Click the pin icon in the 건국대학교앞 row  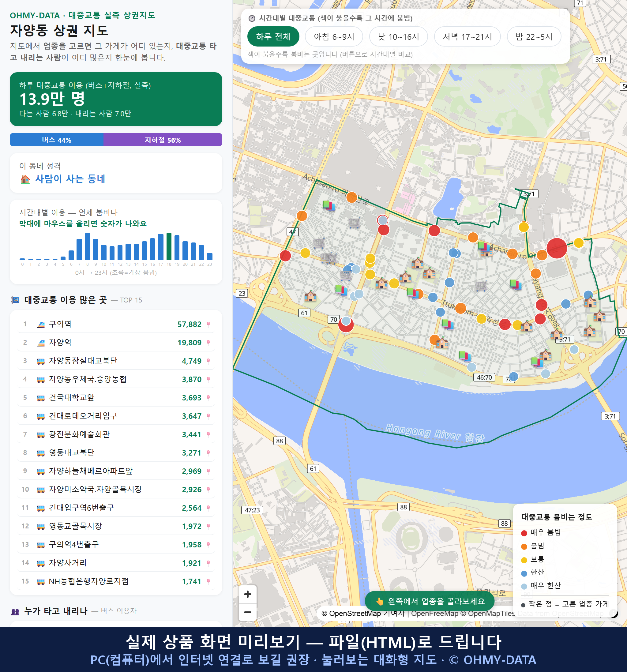click(208, 398)
